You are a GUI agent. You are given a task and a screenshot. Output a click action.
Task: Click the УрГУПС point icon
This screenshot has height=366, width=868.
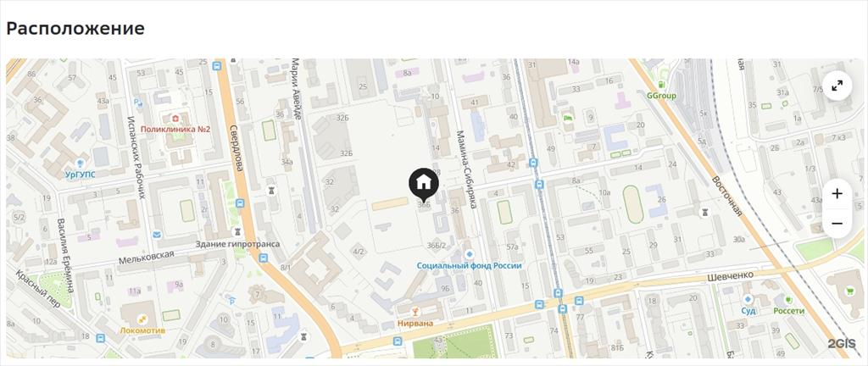pos(81,163)
